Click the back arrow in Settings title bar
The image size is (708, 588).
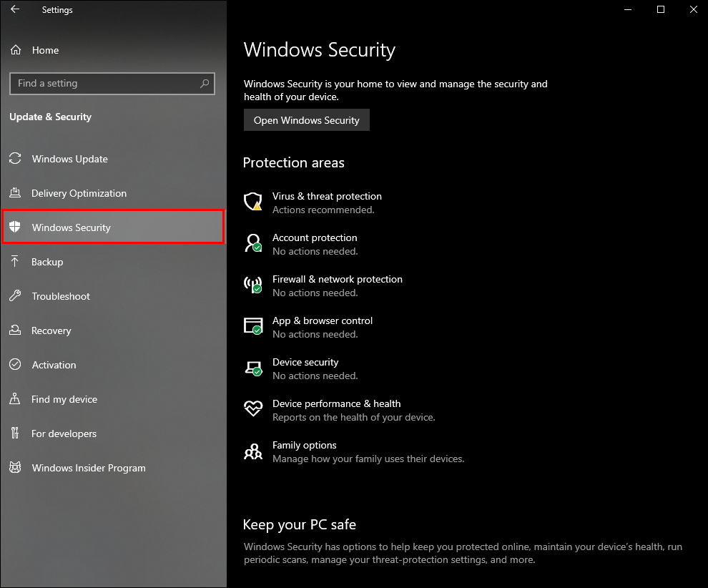(x=15, y=10)
